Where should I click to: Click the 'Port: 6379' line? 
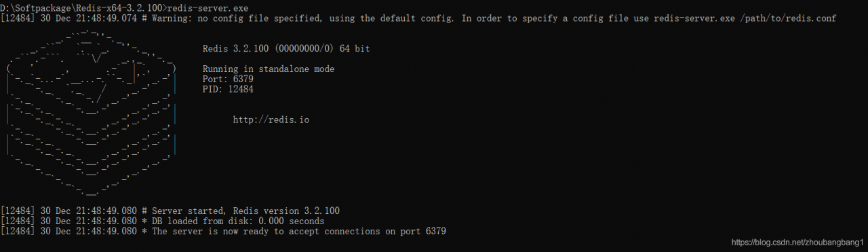[x=228, y=79]
